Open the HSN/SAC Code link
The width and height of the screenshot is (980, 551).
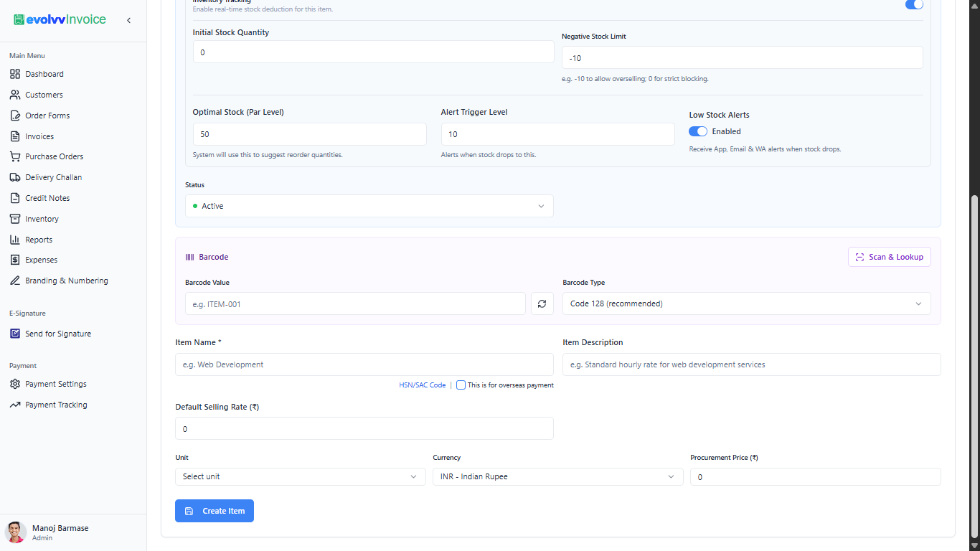click(x=423, y=385)
